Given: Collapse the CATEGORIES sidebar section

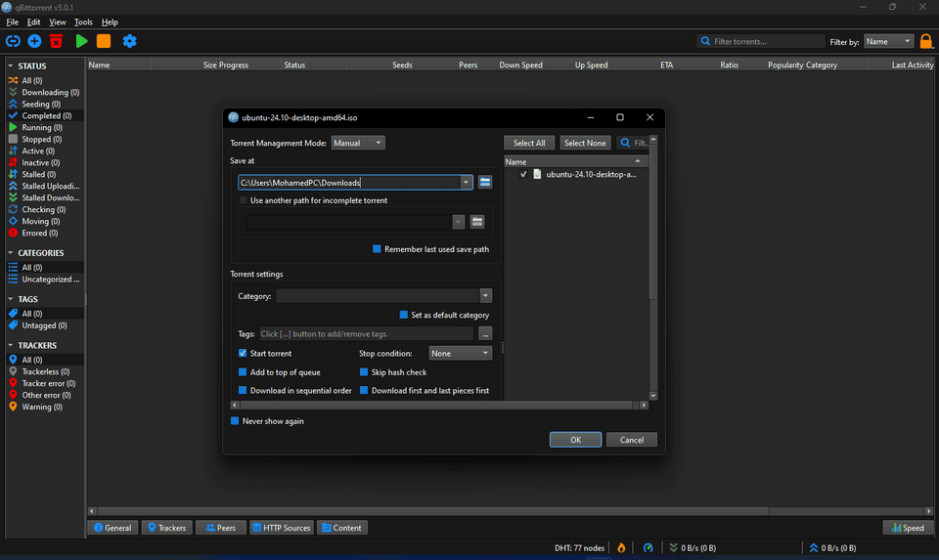Looking at the screenshot, I should pyautogui.click(x=10, y=252).
